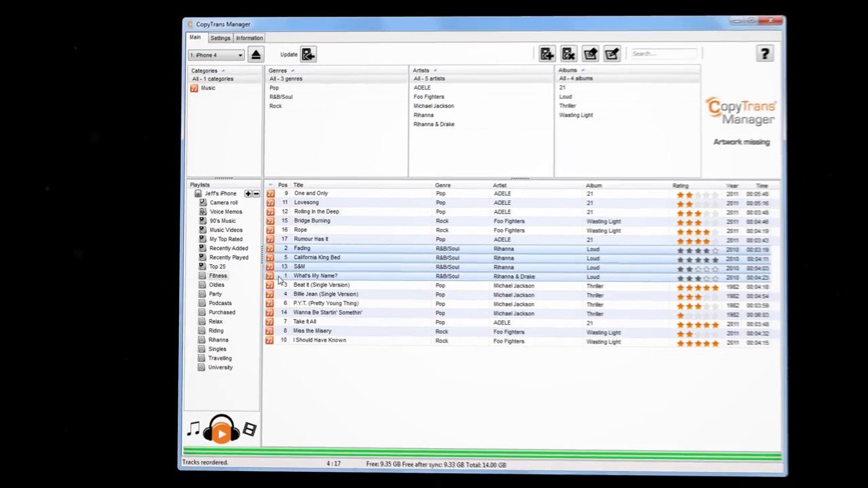The width and height of the screenshot is (868, 488).
Task: Eject the iPhone with the eject button
Action: 256,55
